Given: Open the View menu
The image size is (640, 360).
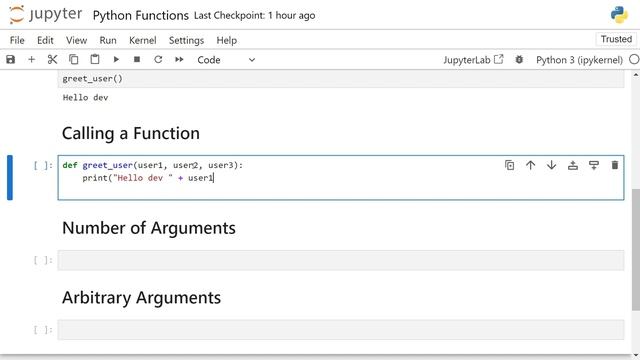Looking at the screenshot, I should coord(76,40).
